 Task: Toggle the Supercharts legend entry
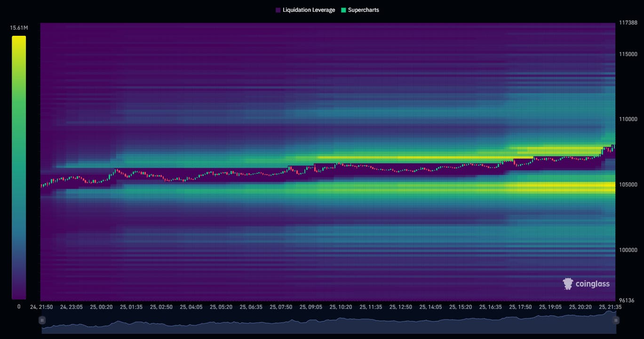[x=360, y=10]
